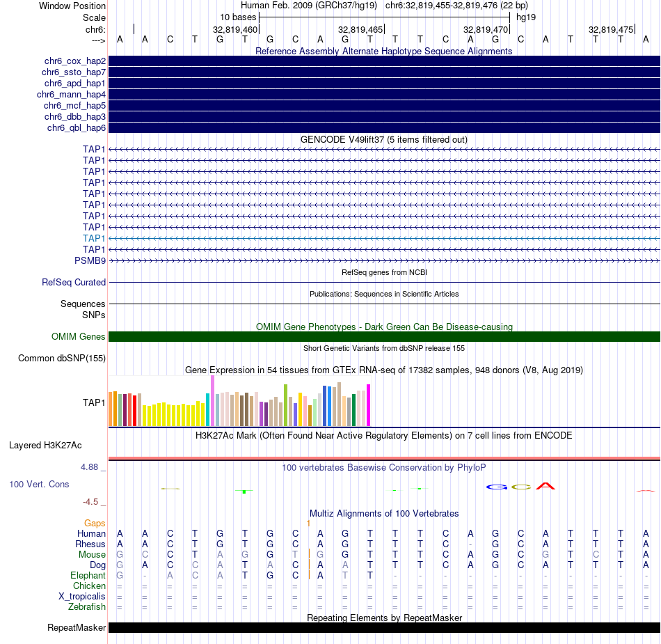The height and width of the screenshot is (644, 661).
Task: Click the tall violet bar in GTEx chart
Action: tap(212, 400)
